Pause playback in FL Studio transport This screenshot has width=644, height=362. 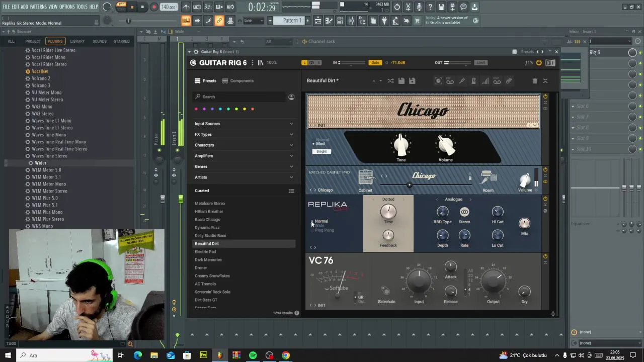tap(132, 7)
